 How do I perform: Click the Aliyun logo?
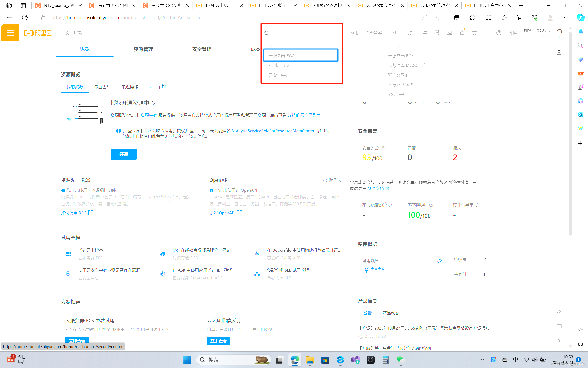pyautogui.click(x=38, y=33)
